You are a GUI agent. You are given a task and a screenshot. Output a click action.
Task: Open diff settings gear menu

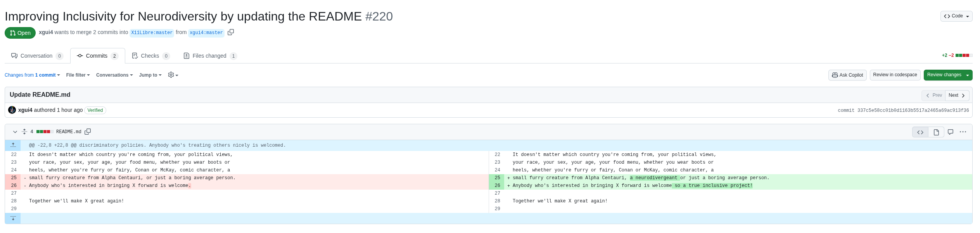[173, 75]
